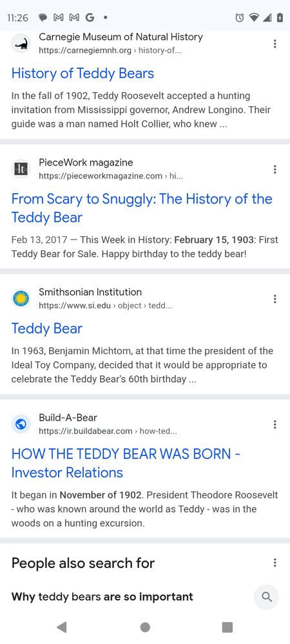
Task: Open options beside People also search for
Action: [x=275, y=563]
